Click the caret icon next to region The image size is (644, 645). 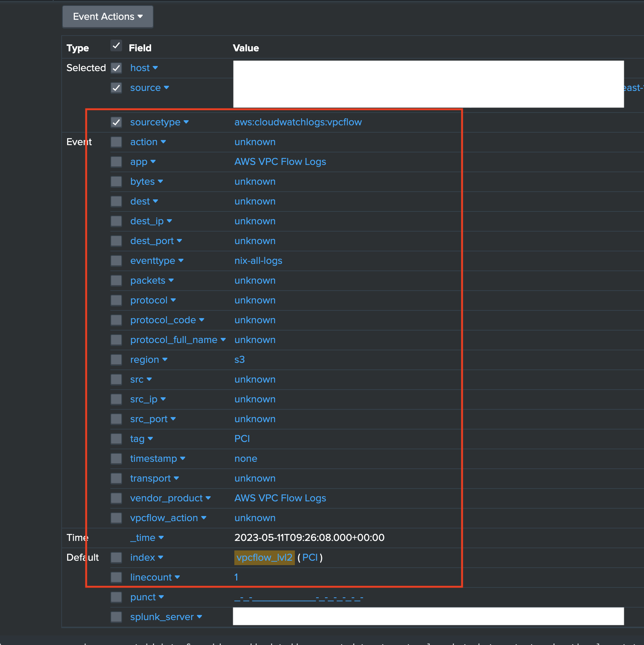(x=165, y=360)
